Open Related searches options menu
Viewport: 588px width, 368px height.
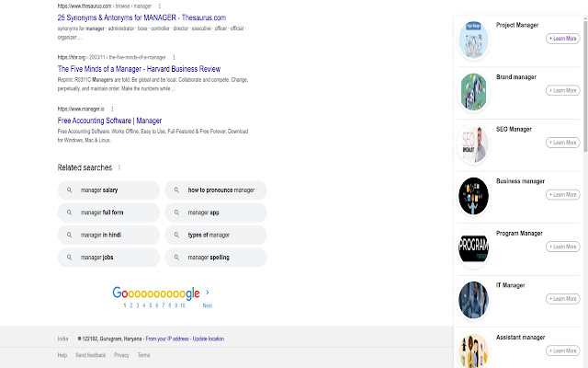(119, 167)
